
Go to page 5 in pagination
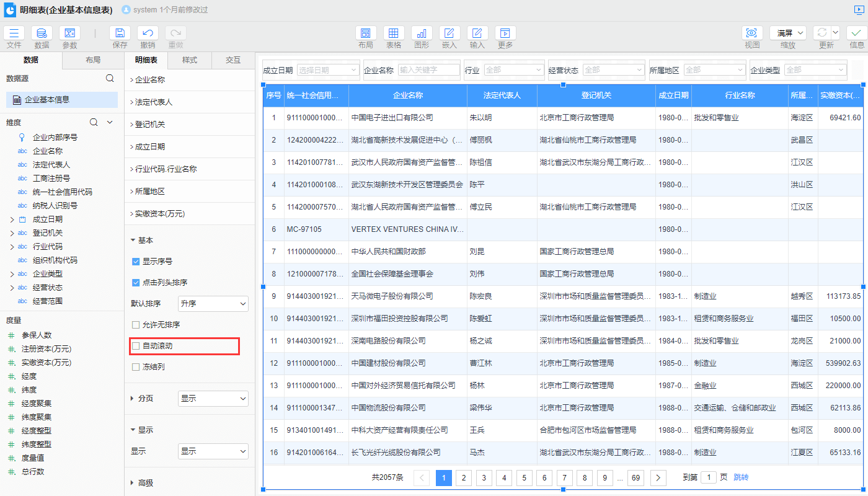pos(524,477)
